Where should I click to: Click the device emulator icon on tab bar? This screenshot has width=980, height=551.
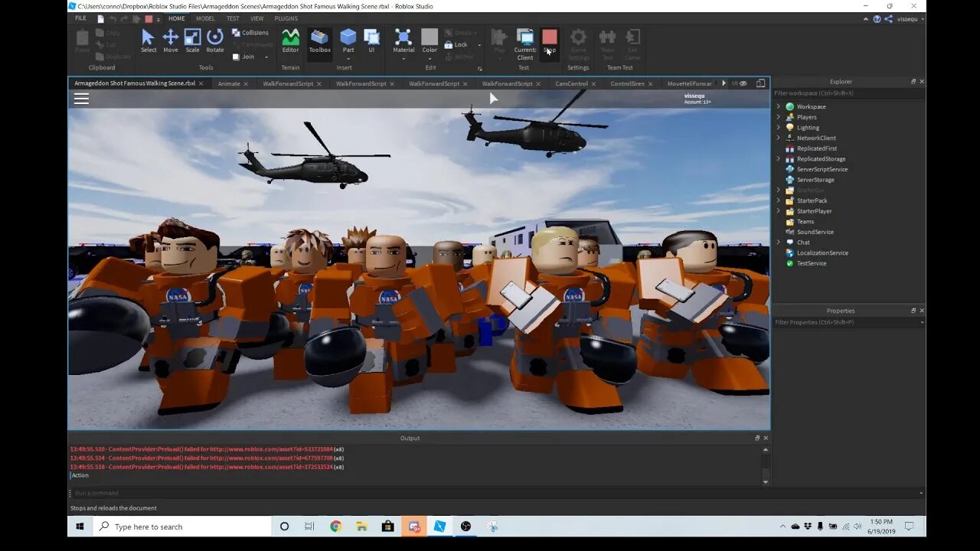point(761,83)
